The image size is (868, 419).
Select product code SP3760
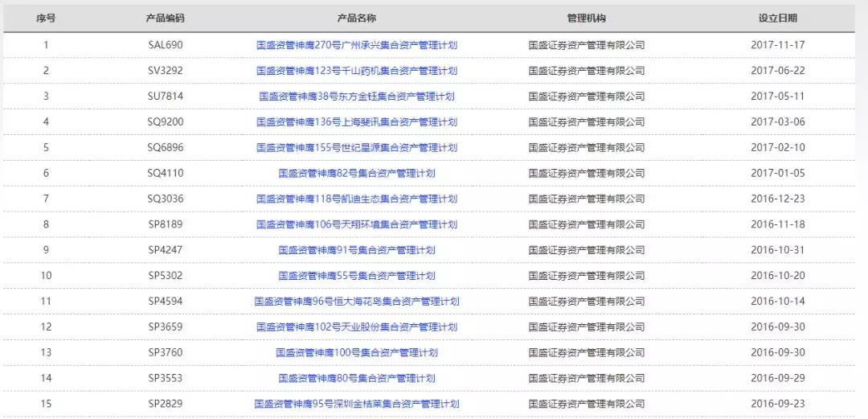[x=165, y=352]
